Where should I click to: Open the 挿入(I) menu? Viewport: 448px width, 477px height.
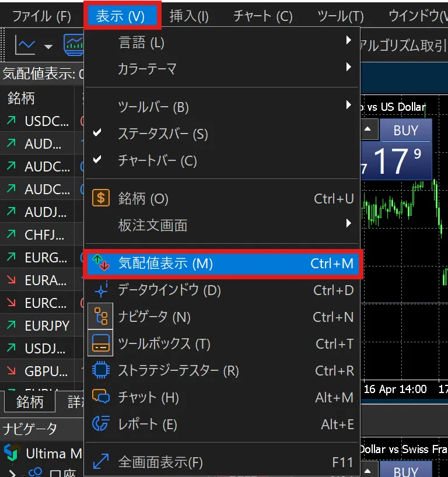pos(189,16)
